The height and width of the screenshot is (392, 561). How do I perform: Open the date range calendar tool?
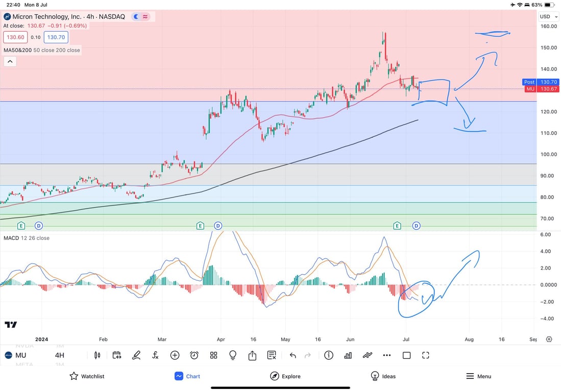click(x=116, y=355)
